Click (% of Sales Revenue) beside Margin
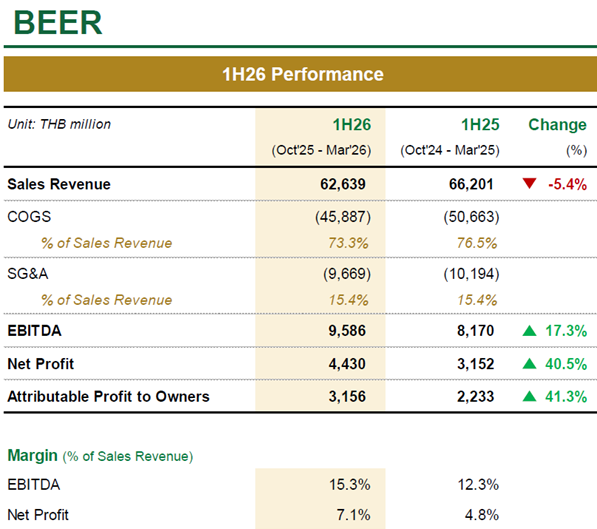Screen dimensions: 597x529 tap(128, 456)
